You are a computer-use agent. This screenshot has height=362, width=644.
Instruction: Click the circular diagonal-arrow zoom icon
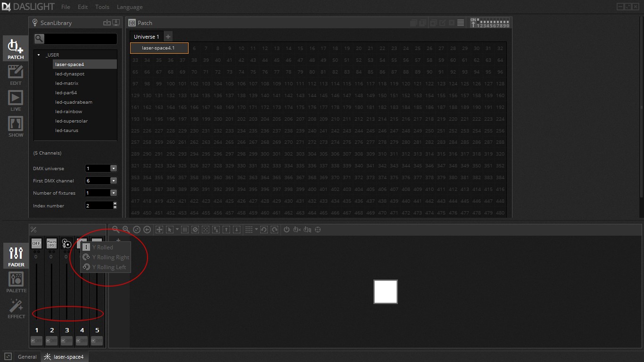pyautogui.click(x=137, y=230)
